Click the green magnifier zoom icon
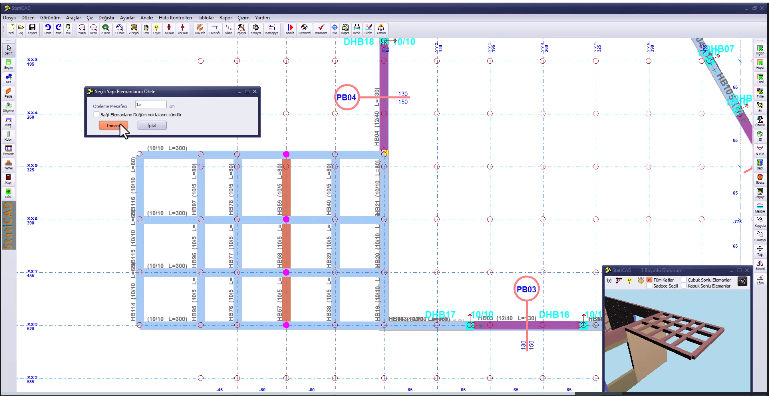This screenshot has width=769, height=396. [106, 28]
